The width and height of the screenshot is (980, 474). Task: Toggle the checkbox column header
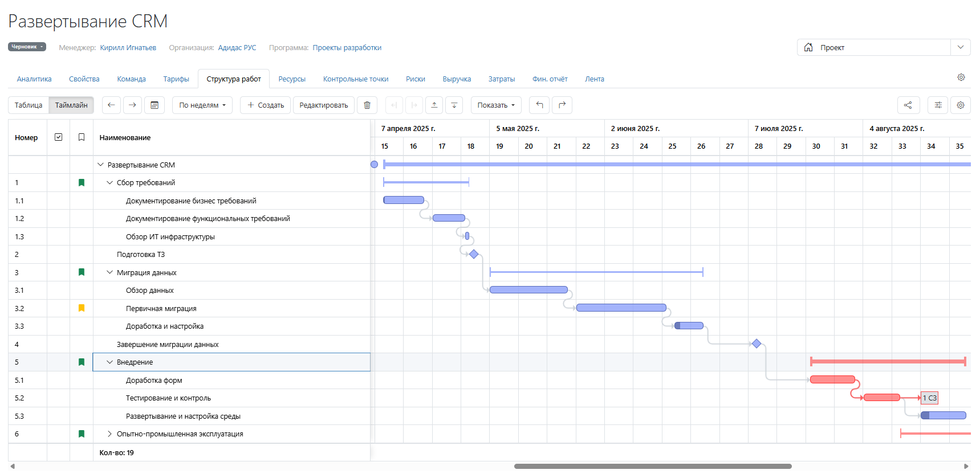58,137
